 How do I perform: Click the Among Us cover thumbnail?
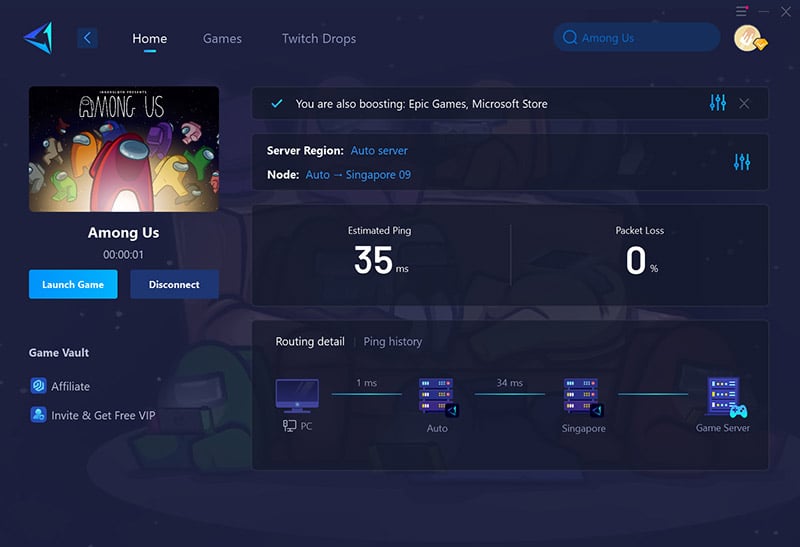(124, 149)
